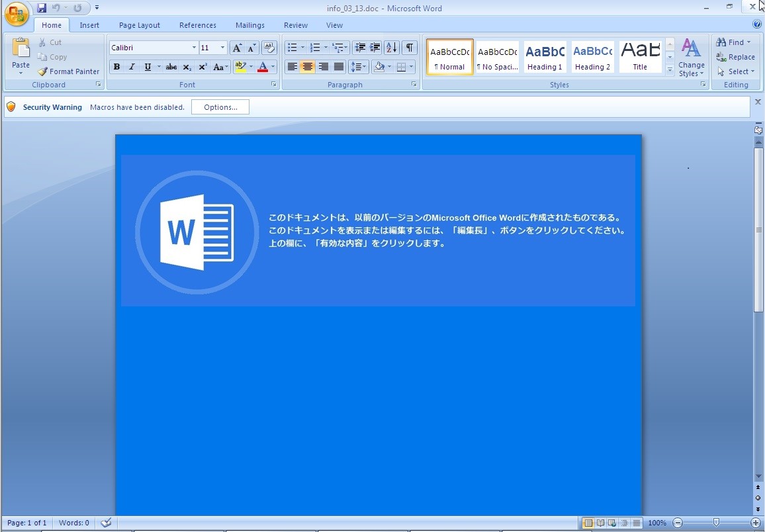The width and height of the screenshot is (765, 532).
Task: Switch to the Page Layout tab
Action: pyautogui.click(x=139, y=25)
